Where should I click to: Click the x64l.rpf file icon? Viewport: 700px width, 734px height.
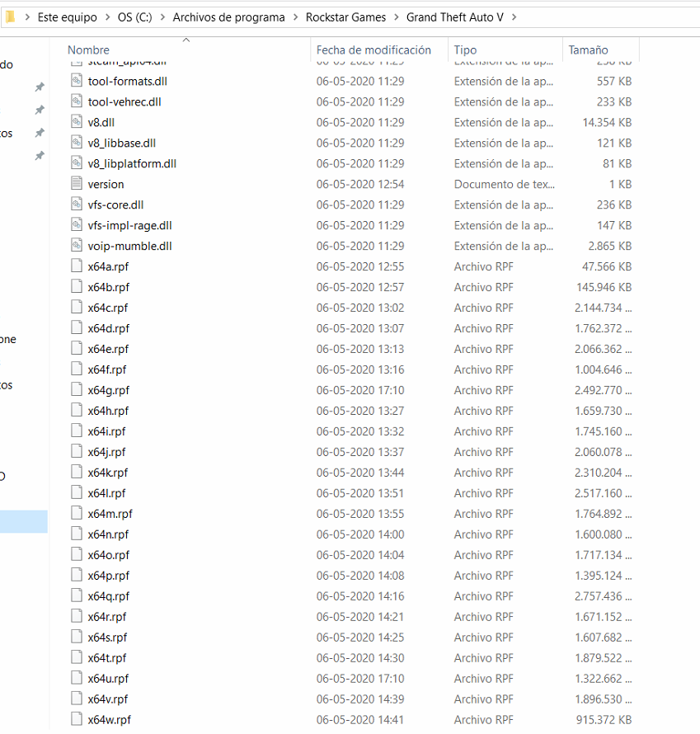click(77, 492)
